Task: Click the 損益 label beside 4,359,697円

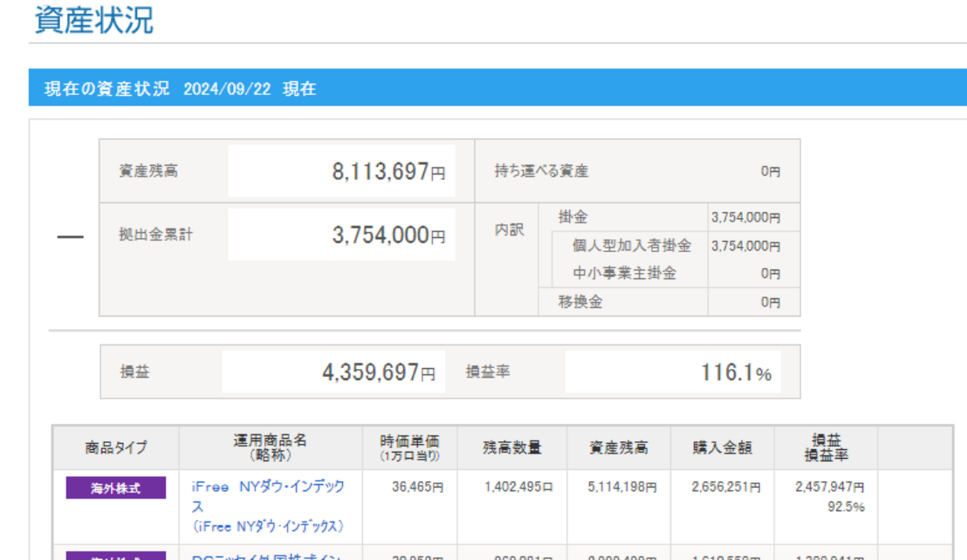Action: point(135,372)
